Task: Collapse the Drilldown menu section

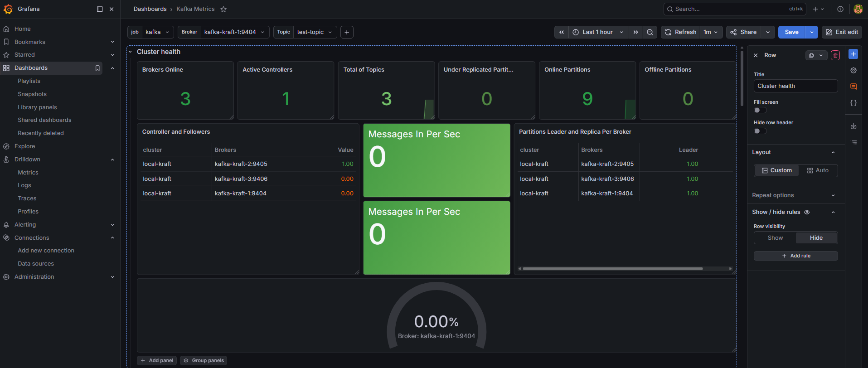Action: pyautogui.click(x=112, y=160)
